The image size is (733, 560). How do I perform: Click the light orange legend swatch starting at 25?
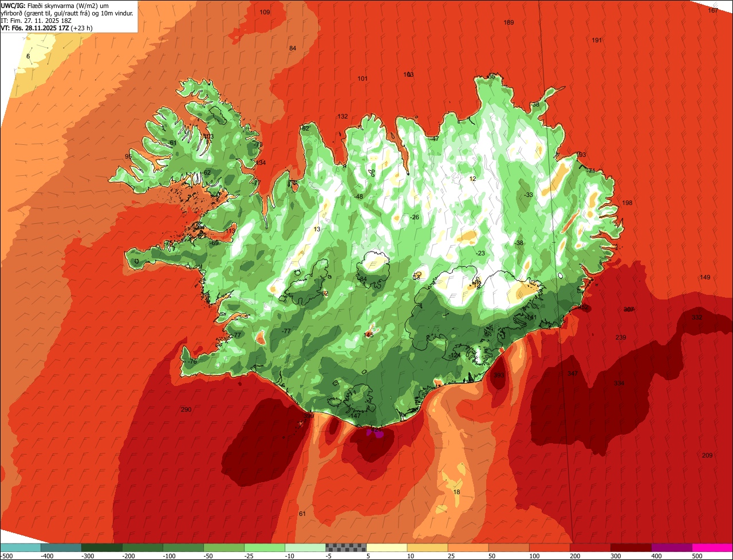(x=468, y=547)
